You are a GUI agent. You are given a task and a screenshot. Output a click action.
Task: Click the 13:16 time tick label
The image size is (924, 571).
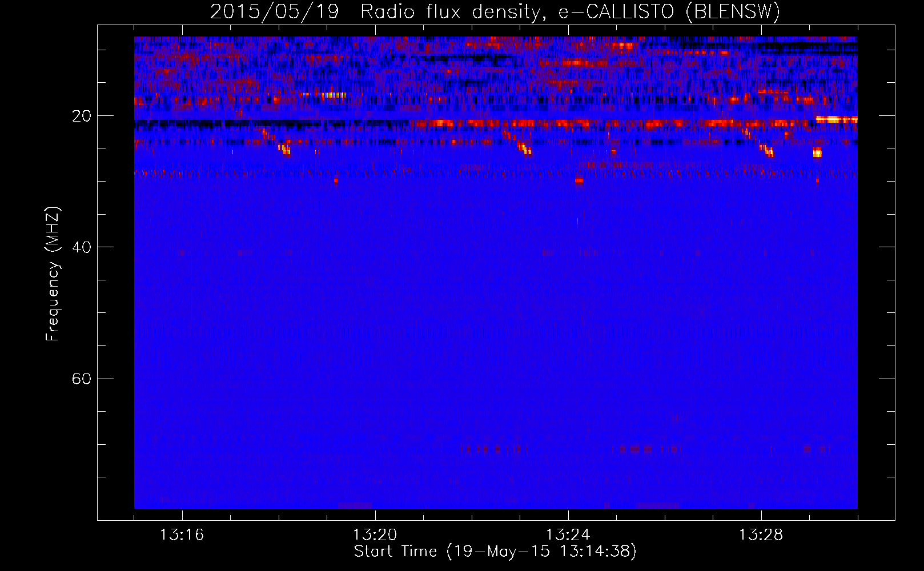[182, 534]
